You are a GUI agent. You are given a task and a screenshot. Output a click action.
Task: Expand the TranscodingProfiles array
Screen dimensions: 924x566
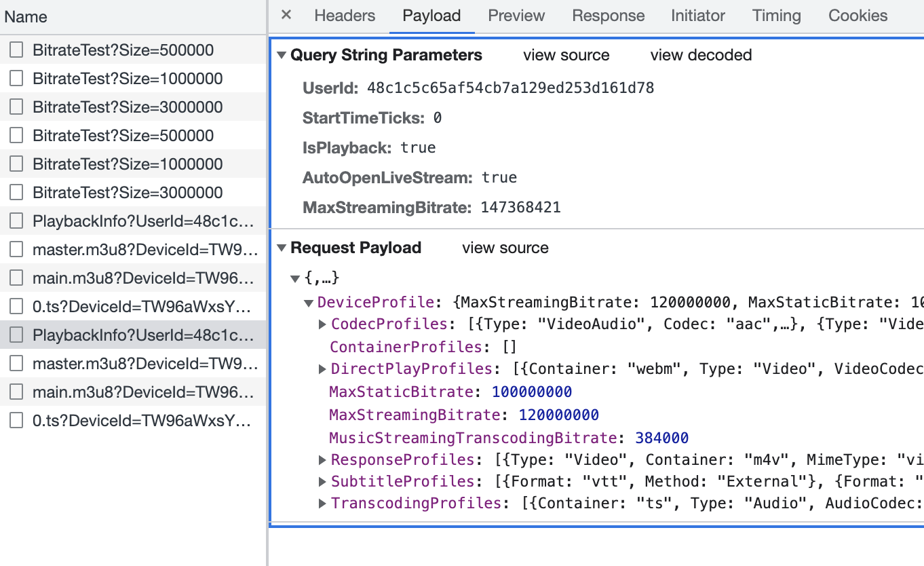(x=322, y=503)
